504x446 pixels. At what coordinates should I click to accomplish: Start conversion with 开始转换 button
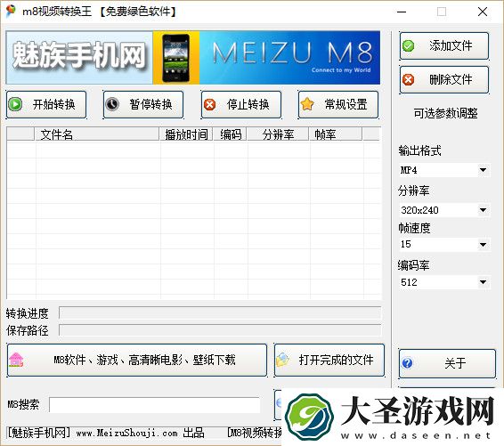(x=46, y=104)
